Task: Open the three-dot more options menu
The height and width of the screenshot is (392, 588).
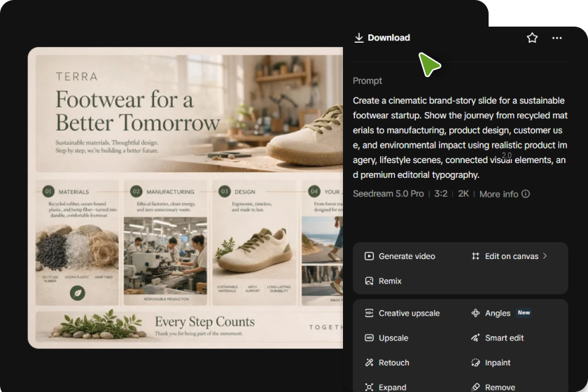Action: pyautogui.click(x=557, y=38)
